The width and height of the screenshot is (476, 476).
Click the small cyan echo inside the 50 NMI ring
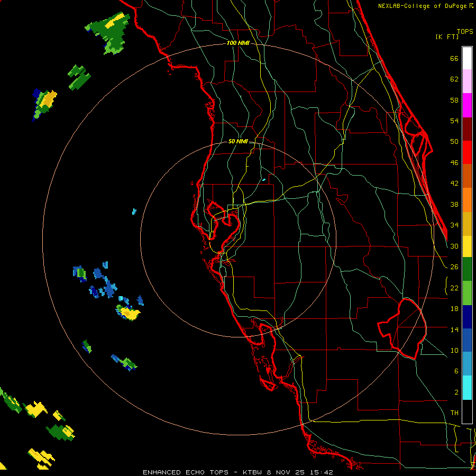264,180
